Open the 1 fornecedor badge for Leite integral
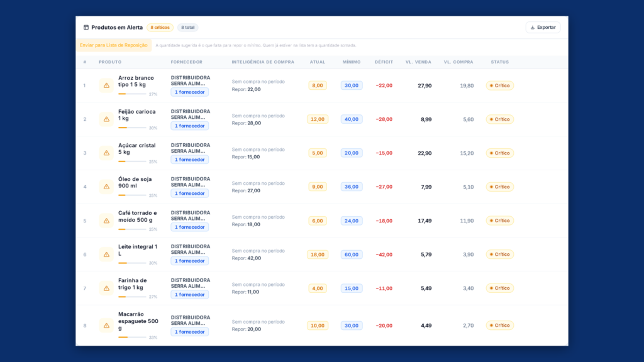The width and height of the screenshot is (644, 362). 190,261
